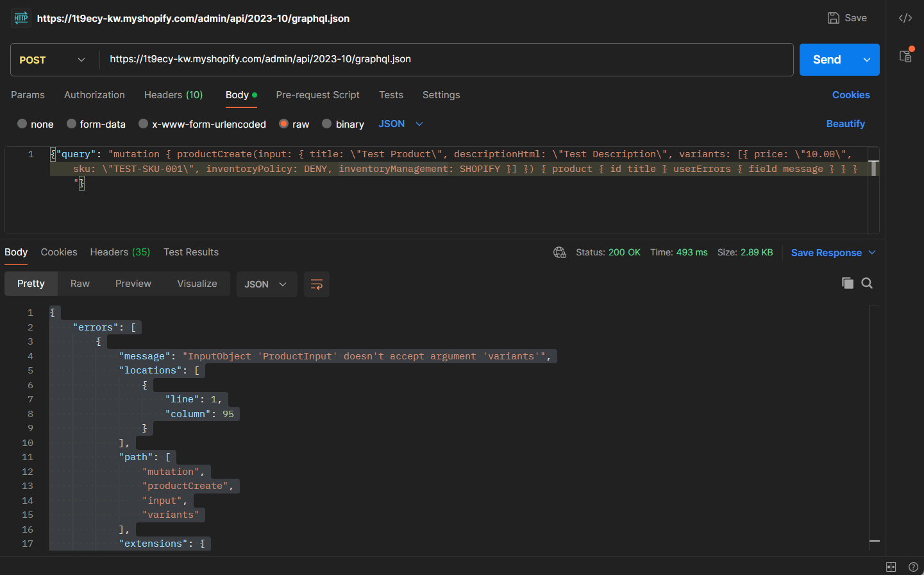Image resolution: width=924 pixels, height=575 pixels.
Task: Open the response Headers (35) tab
Action: point(120,252)
